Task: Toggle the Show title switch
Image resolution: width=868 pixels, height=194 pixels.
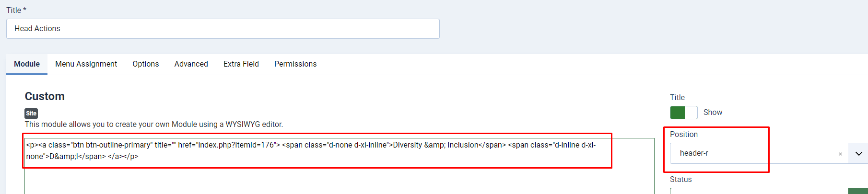Action: [683, 113]
